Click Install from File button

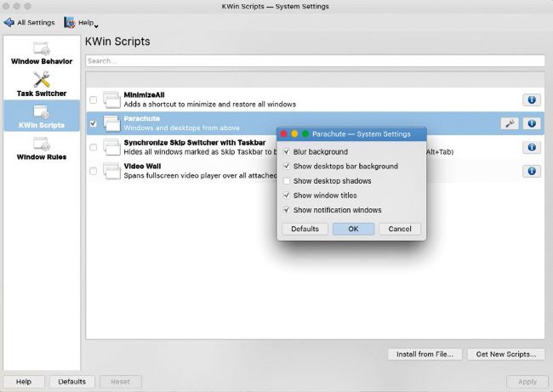(425, 354)
